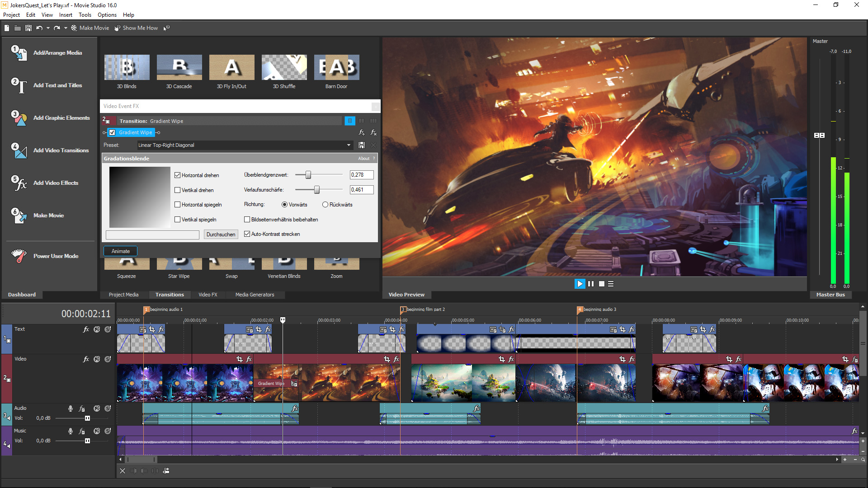Screen dimensions: 868x488
Task: Click the Make Movie film icon in toolbar
Action: point(74,28)
